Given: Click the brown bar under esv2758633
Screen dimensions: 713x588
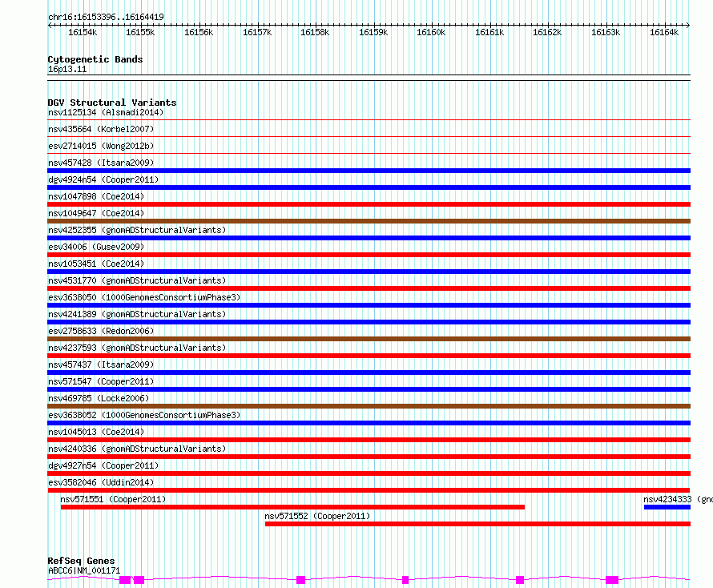Looking at the screenshot, I should pyautogui.click(x=369, y=339).
